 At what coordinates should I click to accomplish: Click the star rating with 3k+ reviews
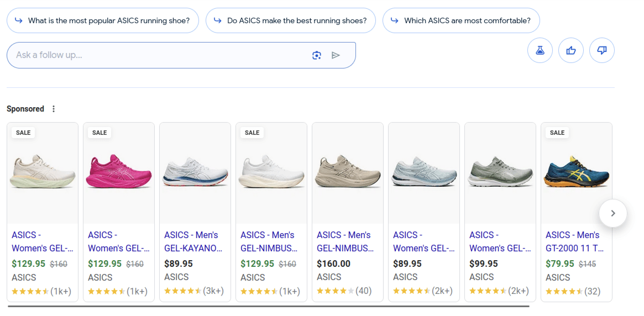(193, 290)
